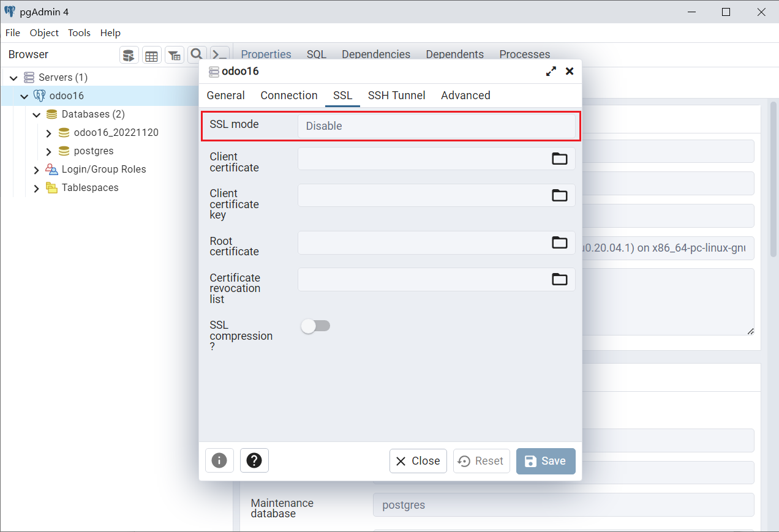Switch to Connection tab in dialog

click(x=289, y=96)
